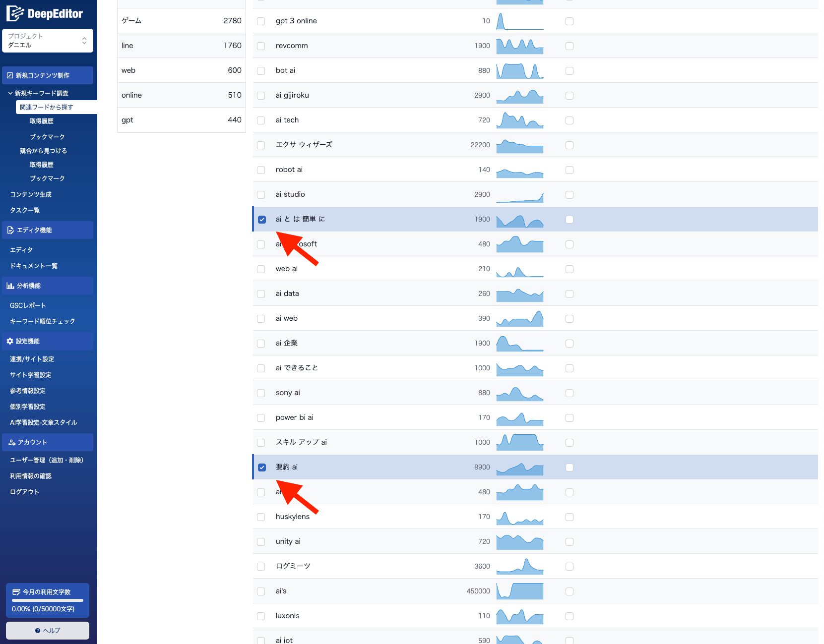Uncheck the ai とは 簡単 に keyword
Viewport: 824px width, 644px height.
pos(261,219)
